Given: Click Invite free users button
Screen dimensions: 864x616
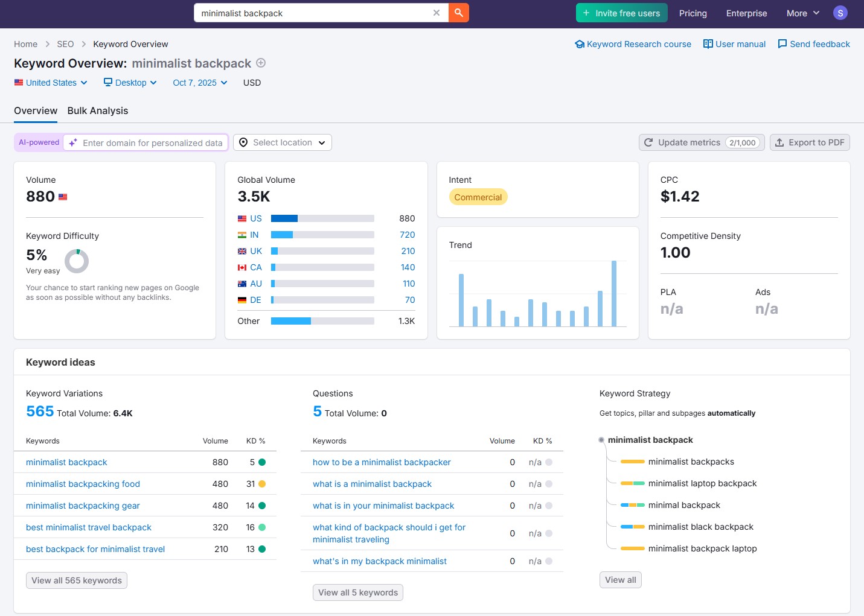Looking at the screenshot, I should (621, 13).
